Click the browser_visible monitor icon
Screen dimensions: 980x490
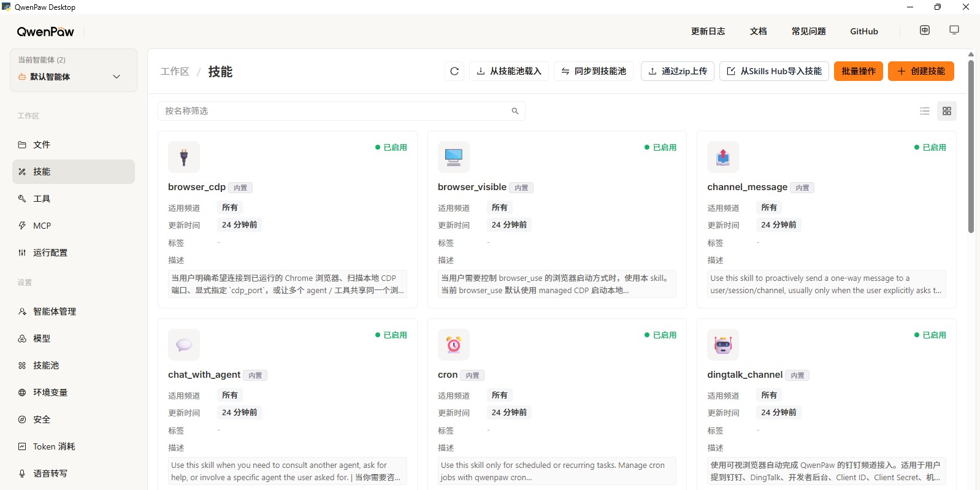454,157
